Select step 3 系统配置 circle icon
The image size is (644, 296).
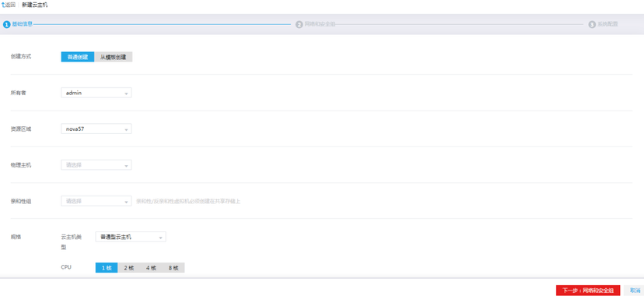(592, 25)
